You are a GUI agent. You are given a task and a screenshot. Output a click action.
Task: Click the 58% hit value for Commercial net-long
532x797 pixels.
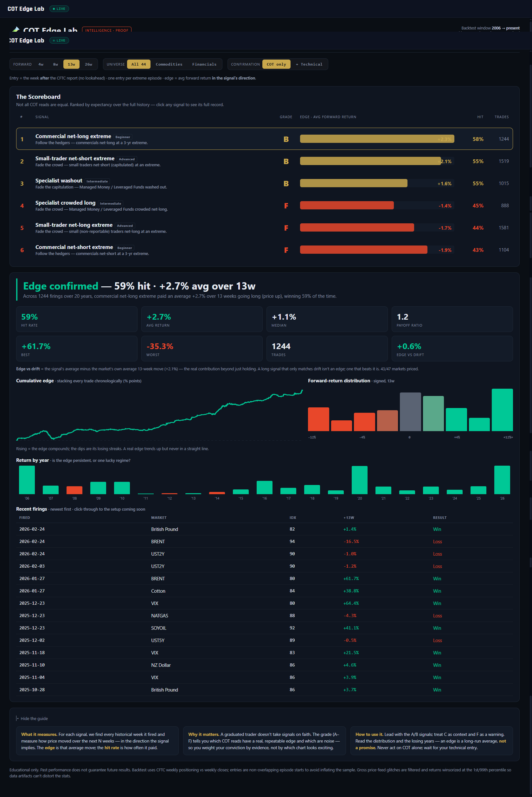point(478,139)
